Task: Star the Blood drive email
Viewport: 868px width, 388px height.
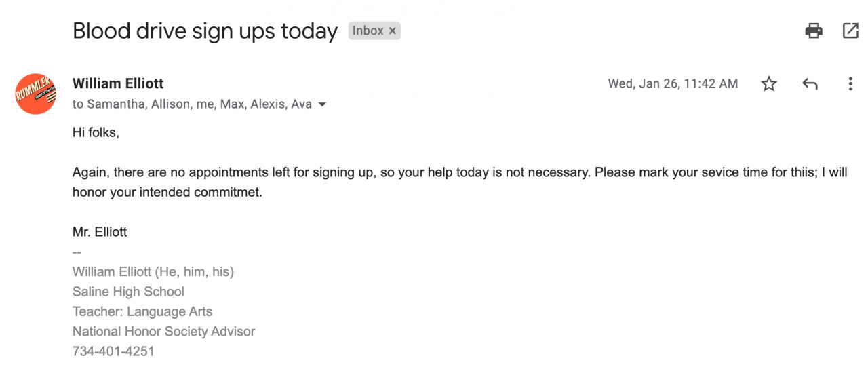Action: [x=768, y=84]
